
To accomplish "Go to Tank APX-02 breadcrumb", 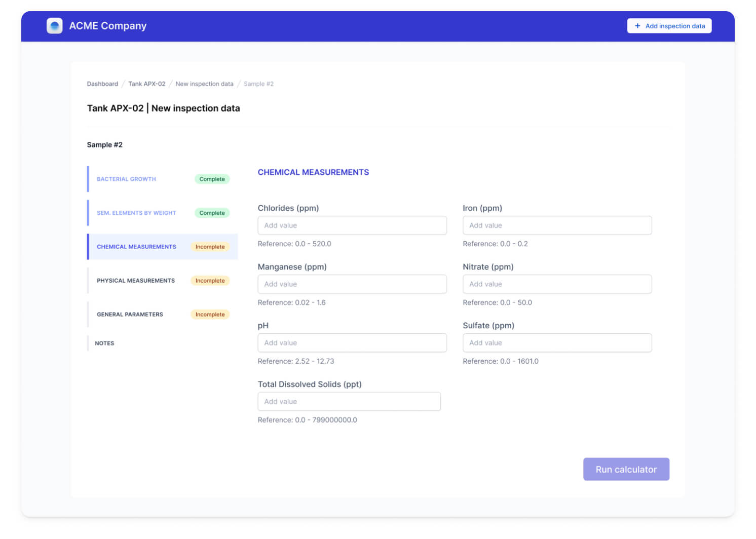I will click(147, 84).
